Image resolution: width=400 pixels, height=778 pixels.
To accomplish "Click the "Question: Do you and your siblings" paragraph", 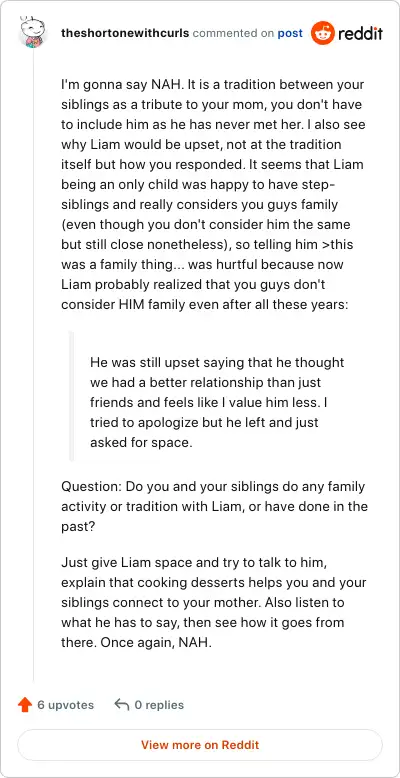I will [x=214, y=506].
